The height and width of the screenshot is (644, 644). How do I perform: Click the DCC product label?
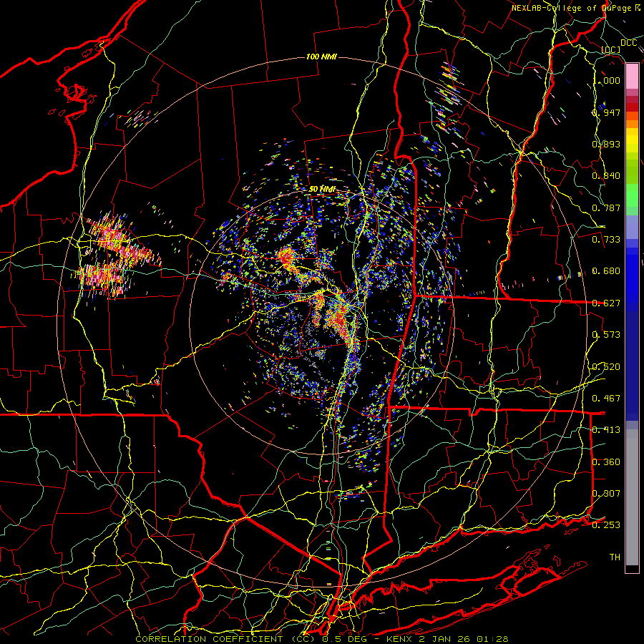point(628,42)
